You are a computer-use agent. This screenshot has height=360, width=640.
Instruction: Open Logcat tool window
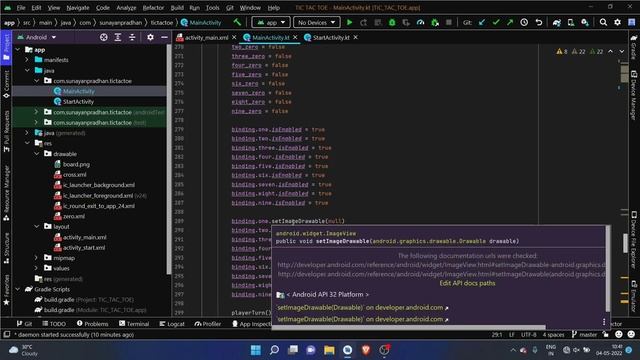pos(172,324)
